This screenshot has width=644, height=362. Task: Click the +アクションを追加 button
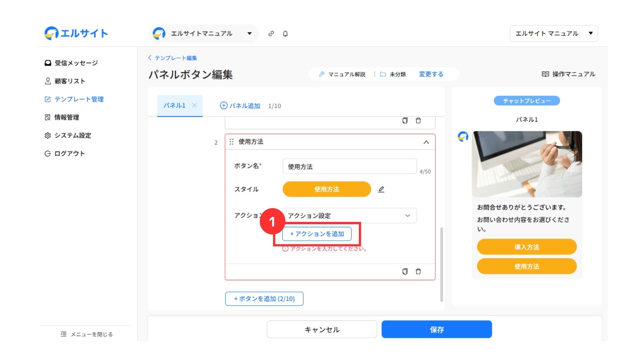click(x=317, y=234)
